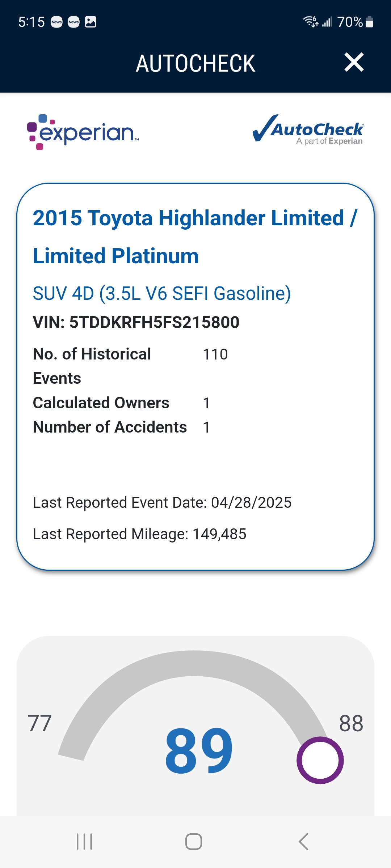391x868 pixels.
Task: Select the VIN number text
Action: pyautogui.click(x=136, y=322)
